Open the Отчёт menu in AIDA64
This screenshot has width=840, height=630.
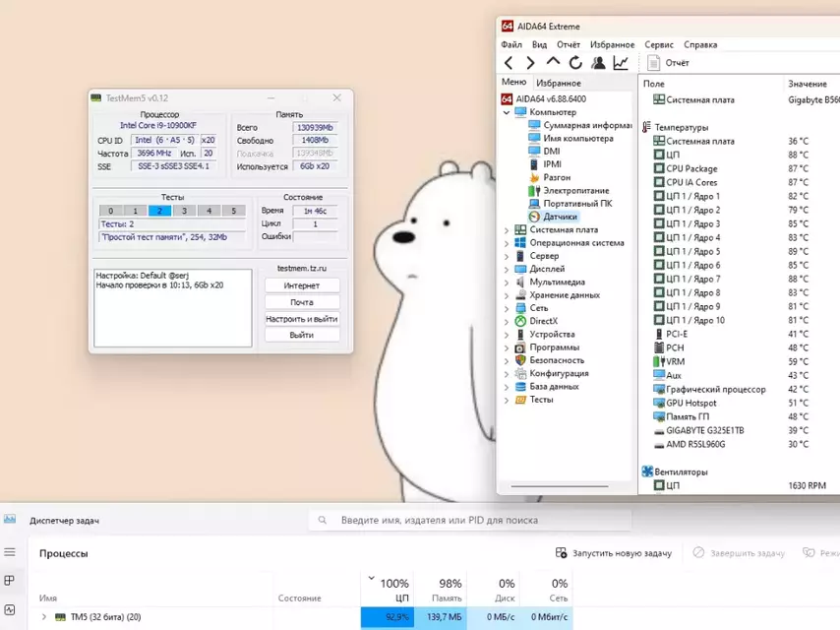click(569, 44)
